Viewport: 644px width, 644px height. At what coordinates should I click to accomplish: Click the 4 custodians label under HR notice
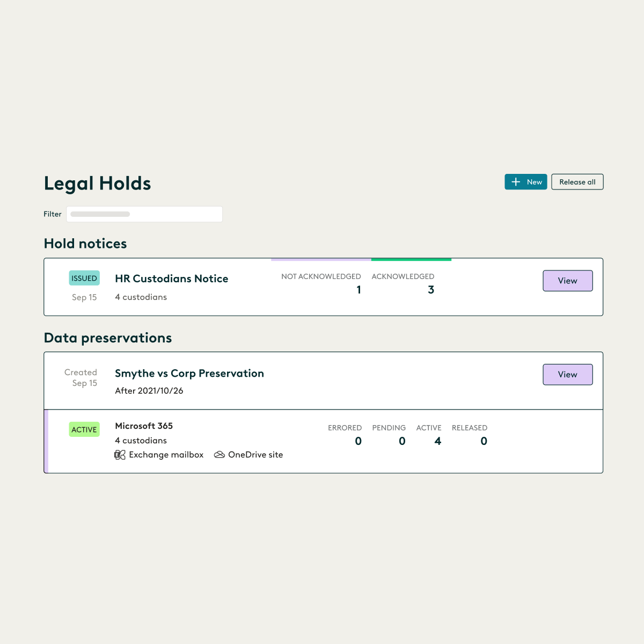(x=141, y=297)
